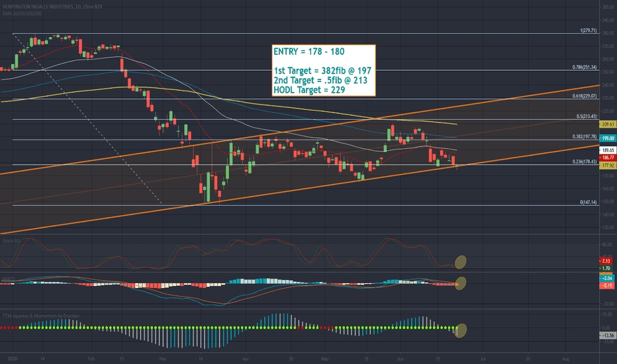Click the 290.00 price scale label

click(x=608, y=20)
